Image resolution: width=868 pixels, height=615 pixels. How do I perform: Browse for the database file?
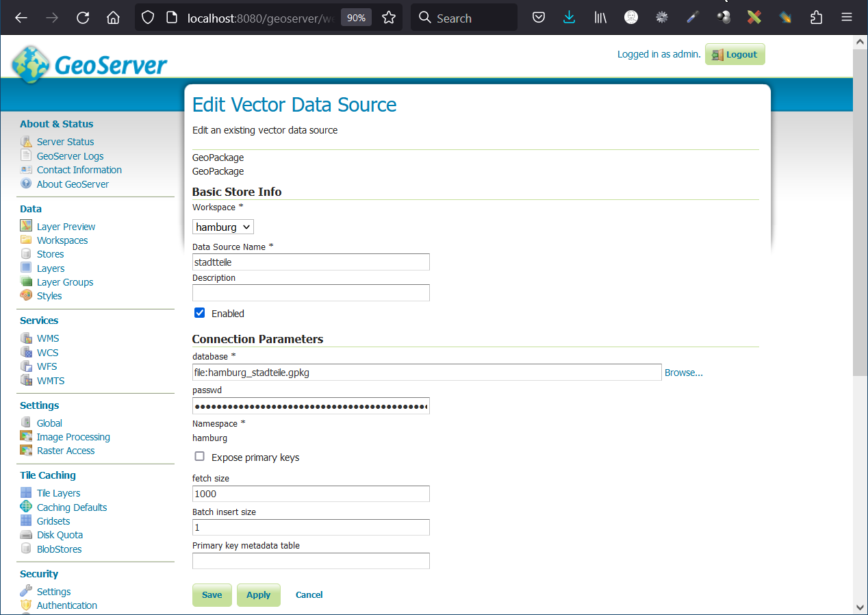point(684,373)
